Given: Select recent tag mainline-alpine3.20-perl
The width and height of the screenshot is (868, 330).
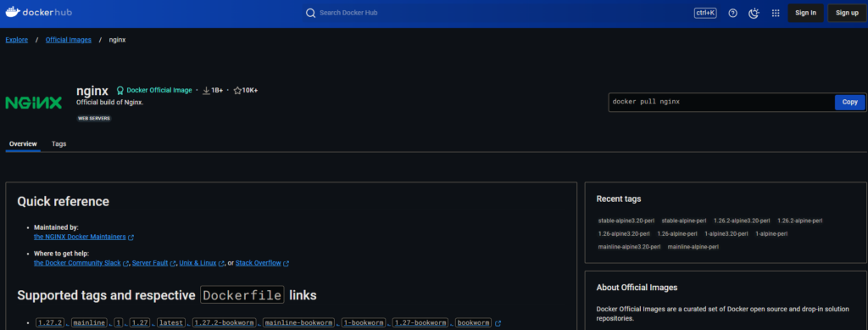Looking at the screenshot, I should point(630,247).
